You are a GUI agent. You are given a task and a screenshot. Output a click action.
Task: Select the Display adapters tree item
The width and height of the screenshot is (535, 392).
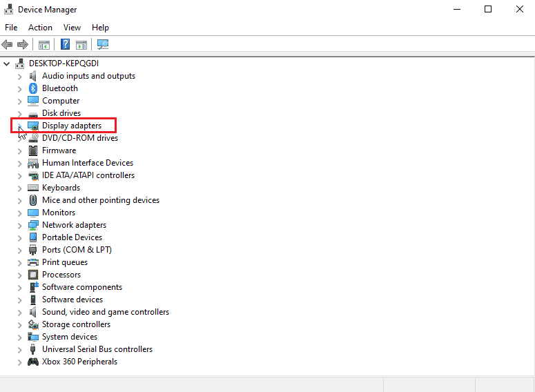pos(72,126)
